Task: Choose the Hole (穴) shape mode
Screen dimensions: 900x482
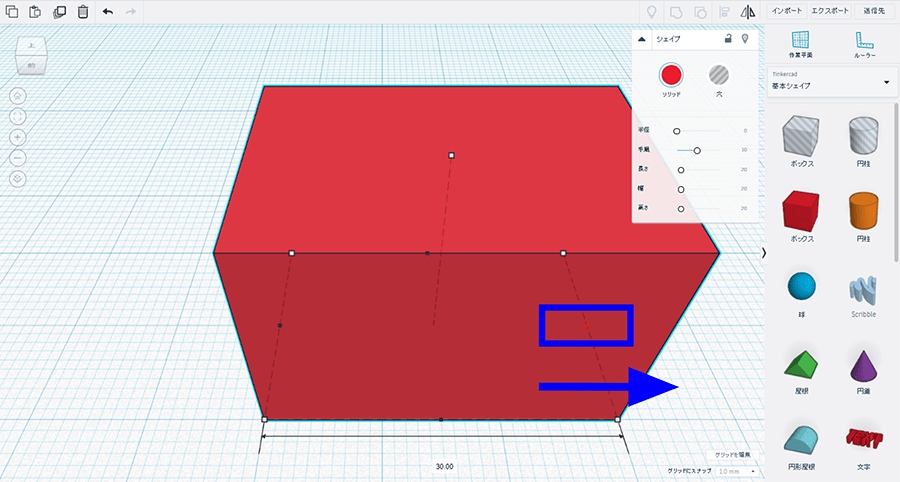Action: (718, 75)
